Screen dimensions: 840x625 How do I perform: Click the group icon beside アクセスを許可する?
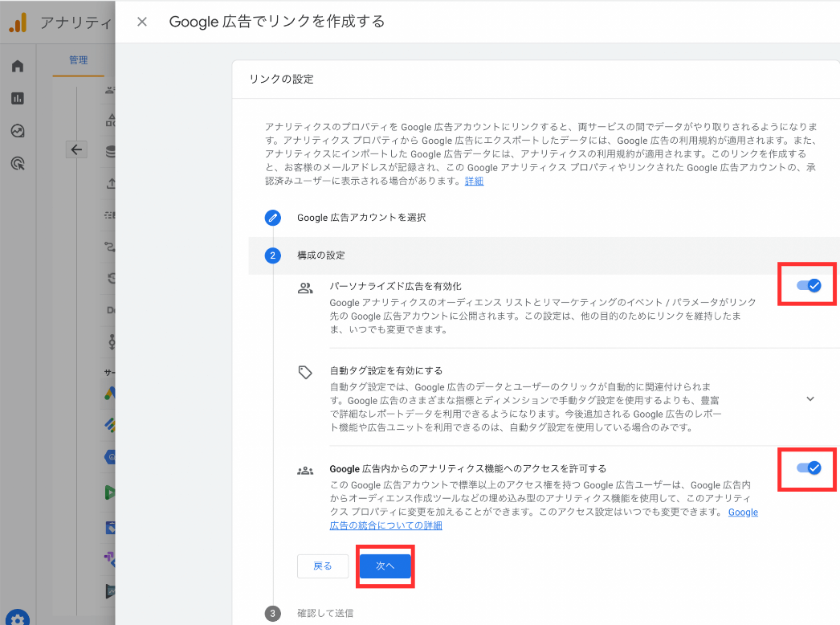pos(305,472)
